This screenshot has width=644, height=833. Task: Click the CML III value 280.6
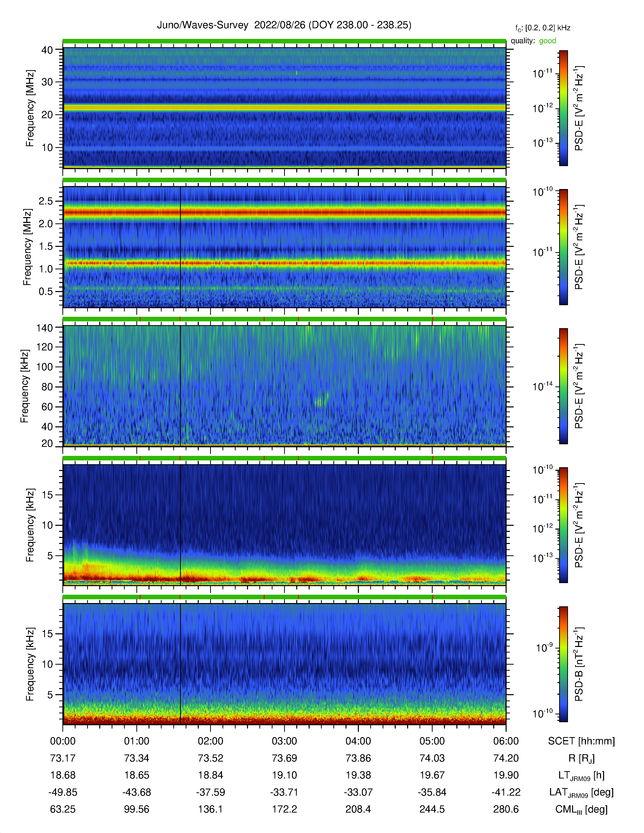pyautogui.click(x=506, y=809)
